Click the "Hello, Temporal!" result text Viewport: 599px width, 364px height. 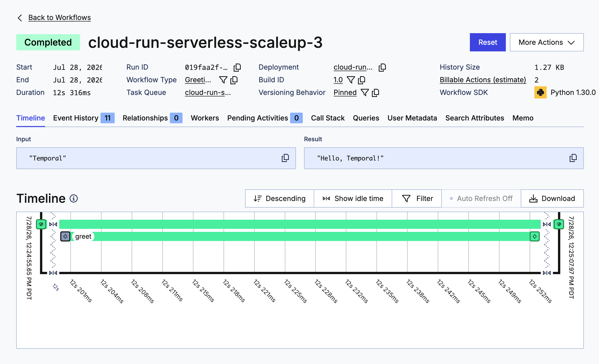tap(350, 158)
